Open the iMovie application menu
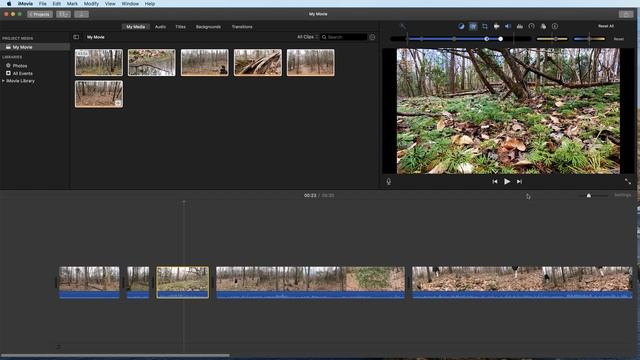The image size is (640, 360). click(x=25, y=4)
